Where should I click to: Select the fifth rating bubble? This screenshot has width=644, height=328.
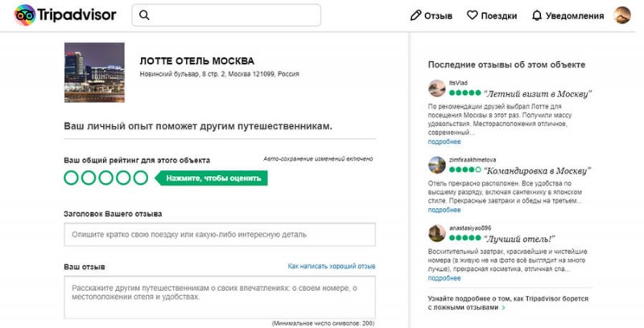click(140, 178)
